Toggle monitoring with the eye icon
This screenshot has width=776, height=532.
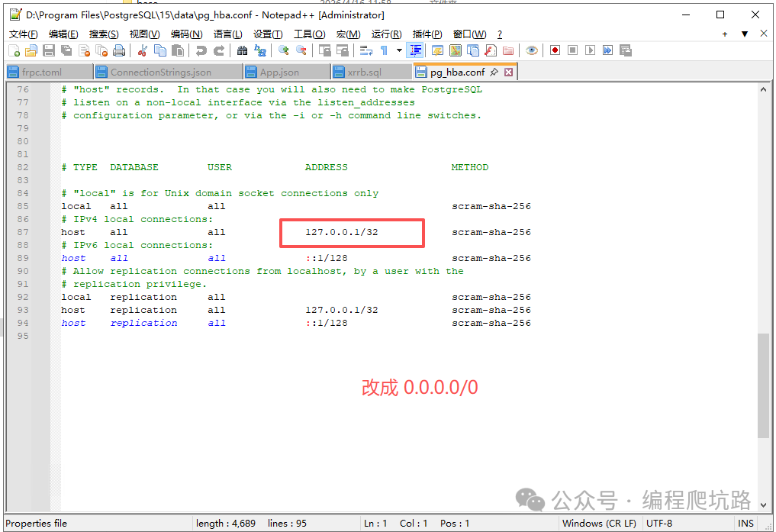[x=532, y=50]
